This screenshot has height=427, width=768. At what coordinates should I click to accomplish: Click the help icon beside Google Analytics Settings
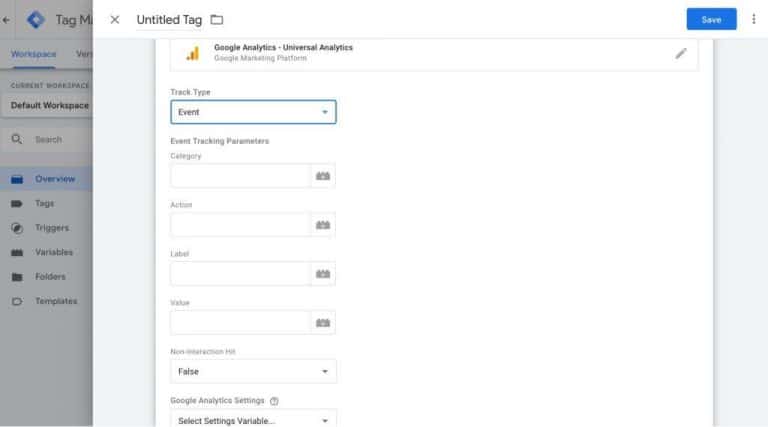pos(274,401)
